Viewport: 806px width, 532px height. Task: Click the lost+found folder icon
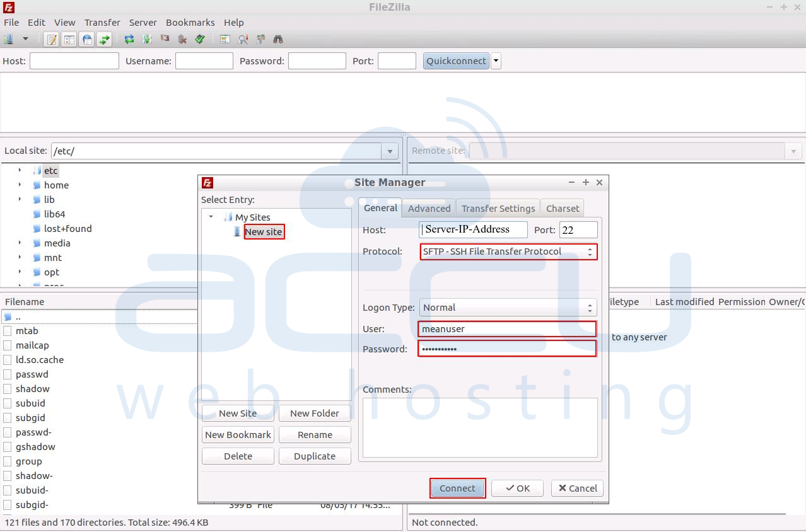pyautogui.click(x=37, y=229)
